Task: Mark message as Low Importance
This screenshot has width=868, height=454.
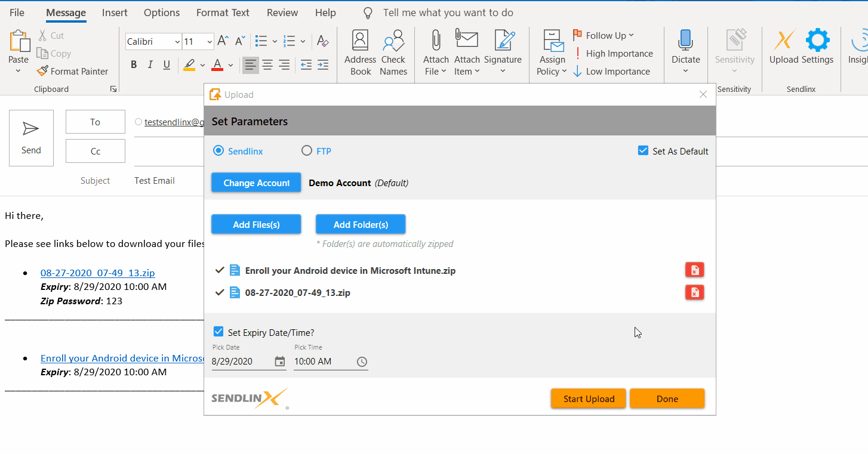Action: click(x=611, y=72)
